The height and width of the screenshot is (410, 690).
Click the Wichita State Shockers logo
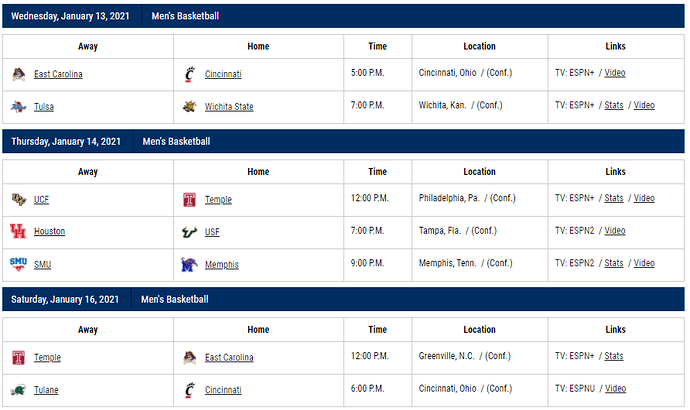coord(189,106)
